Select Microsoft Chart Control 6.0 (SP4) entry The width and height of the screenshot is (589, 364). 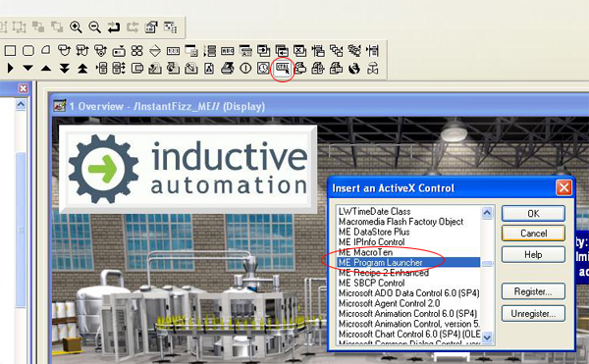pyautogui.click(x=408, y=334)
